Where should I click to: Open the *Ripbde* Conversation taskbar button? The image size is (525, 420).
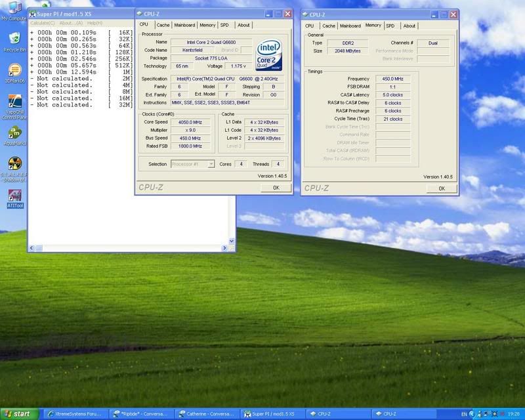142,414
